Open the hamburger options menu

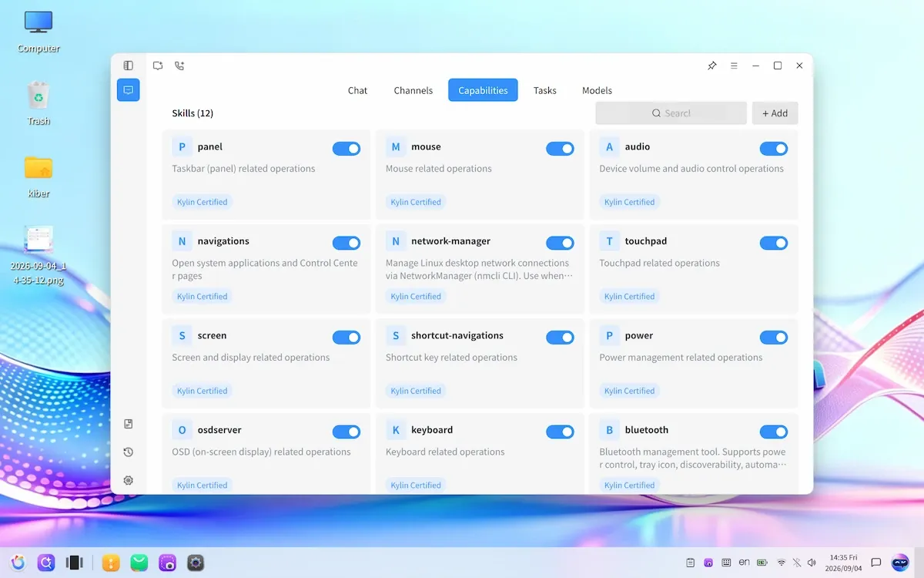tap(734, 66)
